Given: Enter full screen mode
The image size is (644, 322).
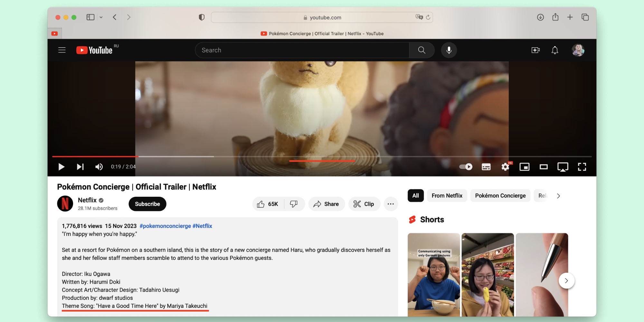Looking at the screenshot, I should point(582,167).
